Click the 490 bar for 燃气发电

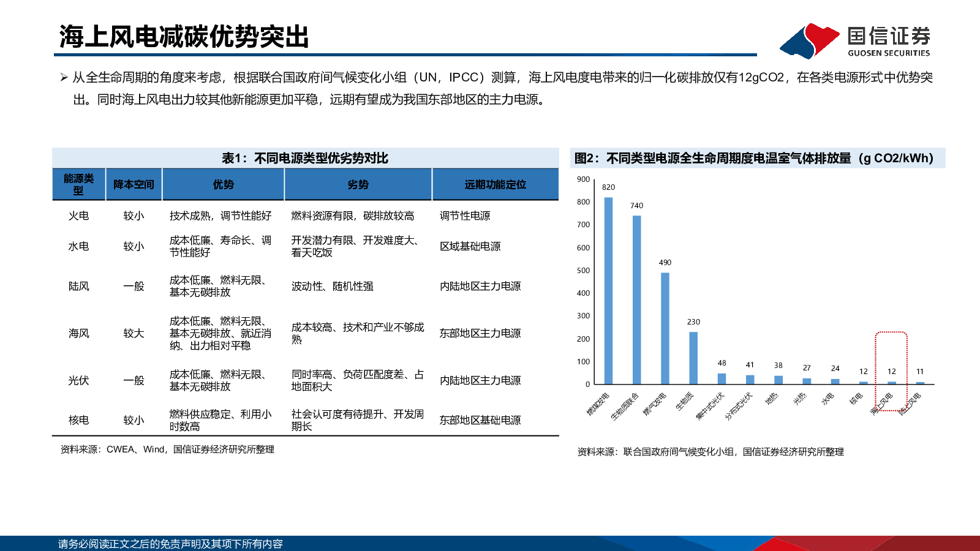[x=665, y=329]
